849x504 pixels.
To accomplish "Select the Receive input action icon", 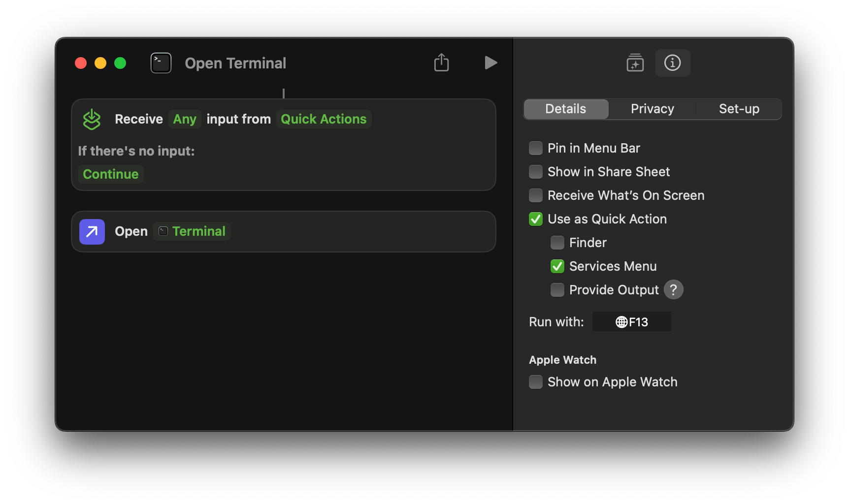I will coord(92,119).
